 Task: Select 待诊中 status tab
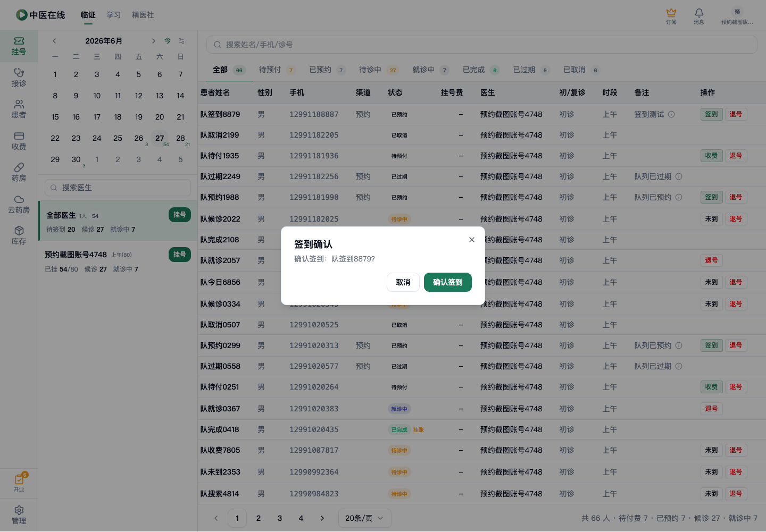tap(378, 70)
